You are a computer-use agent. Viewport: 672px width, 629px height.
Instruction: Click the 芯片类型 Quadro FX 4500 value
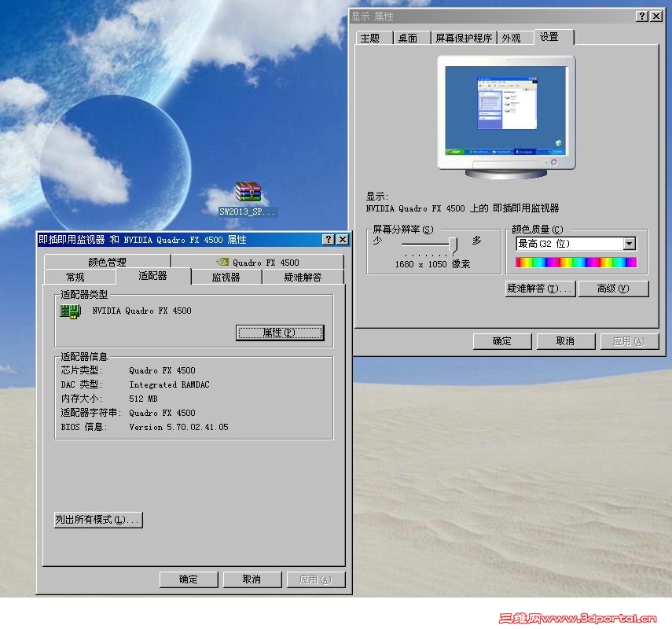pos(162,370)
